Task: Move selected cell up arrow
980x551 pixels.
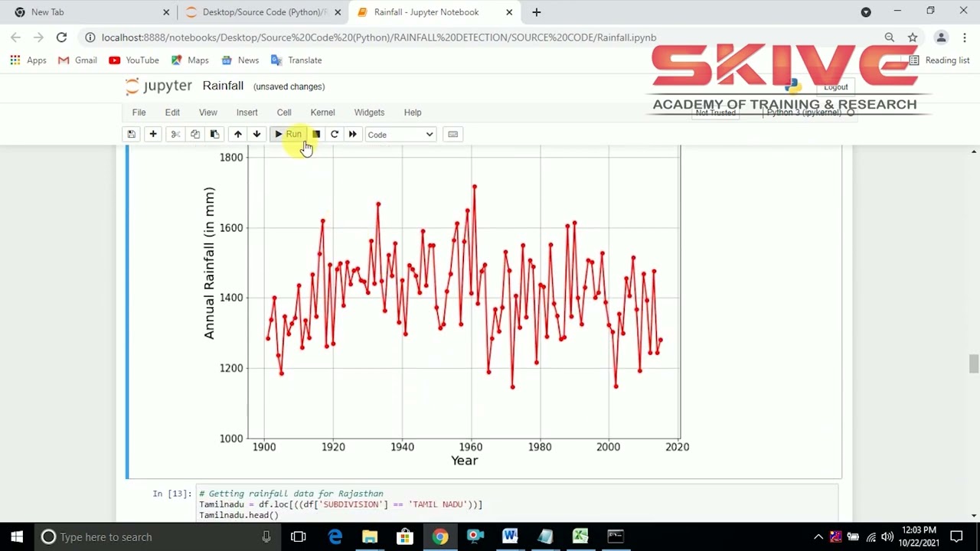Action: [238, 135]
